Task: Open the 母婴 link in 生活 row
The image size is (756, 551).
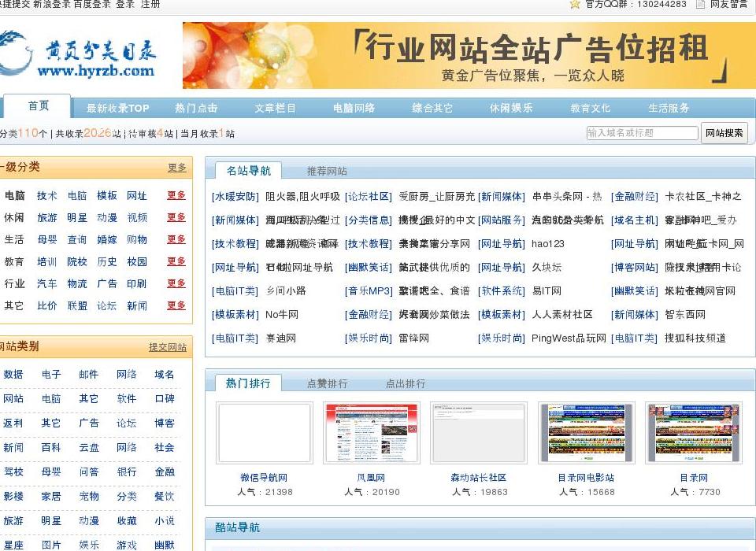Action: click(47, 239)
